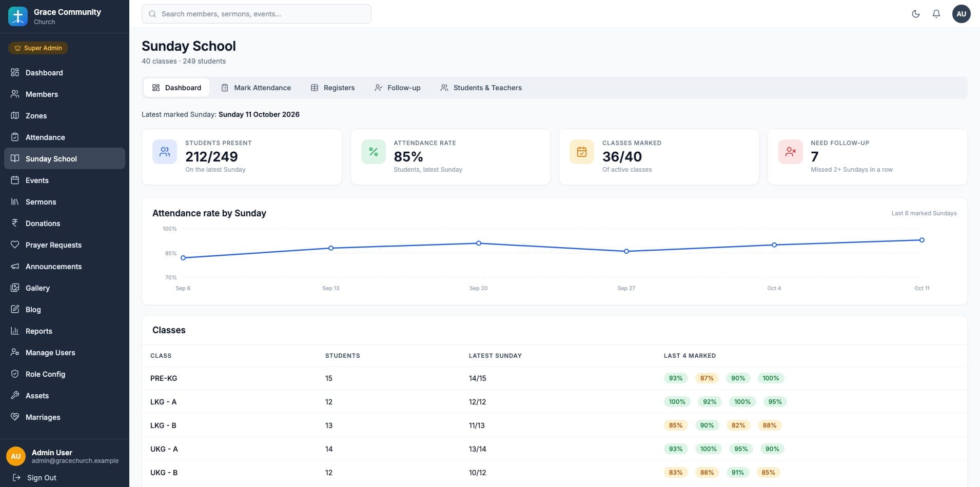Open Marriages in the sidebar
Image resolution: width=980 pixels, height=487 pixels.
coord(65,417)
